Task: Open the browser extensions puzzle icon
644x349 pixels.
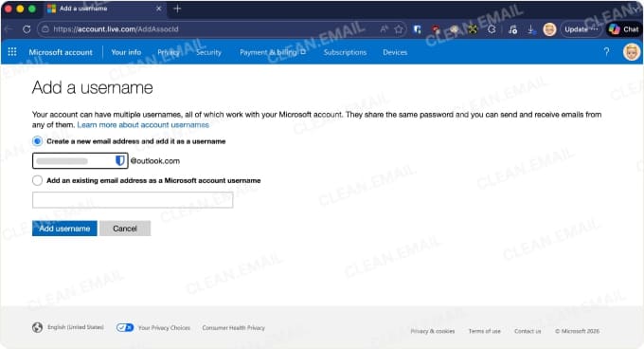Action: pyautogui.click(x=492, y=29)
